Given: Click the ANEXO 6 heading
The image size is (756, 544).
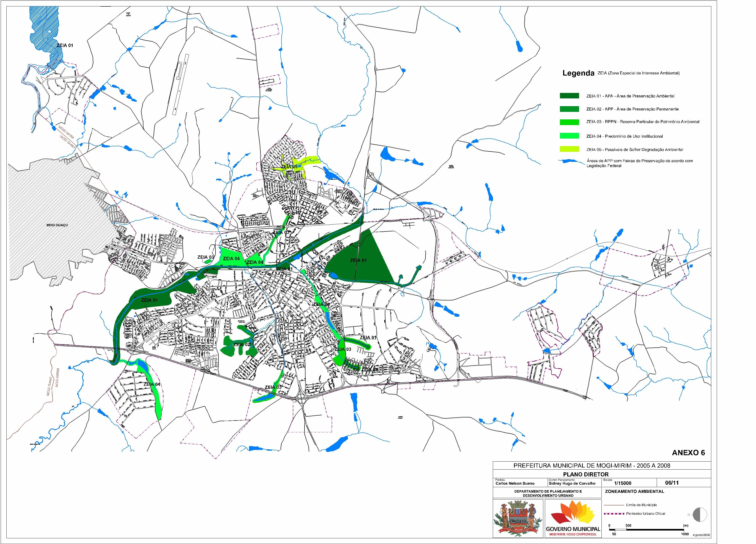Looking at the screenshot, I should tap(688, 453).
